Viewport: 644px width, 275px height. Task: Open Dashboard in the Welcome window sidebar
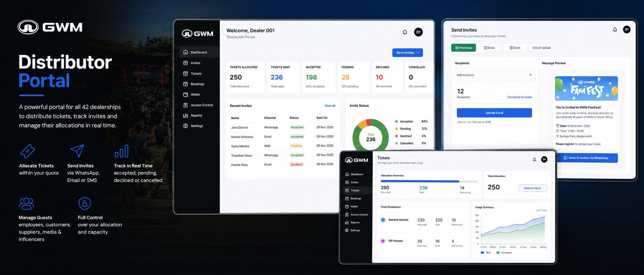199,52
